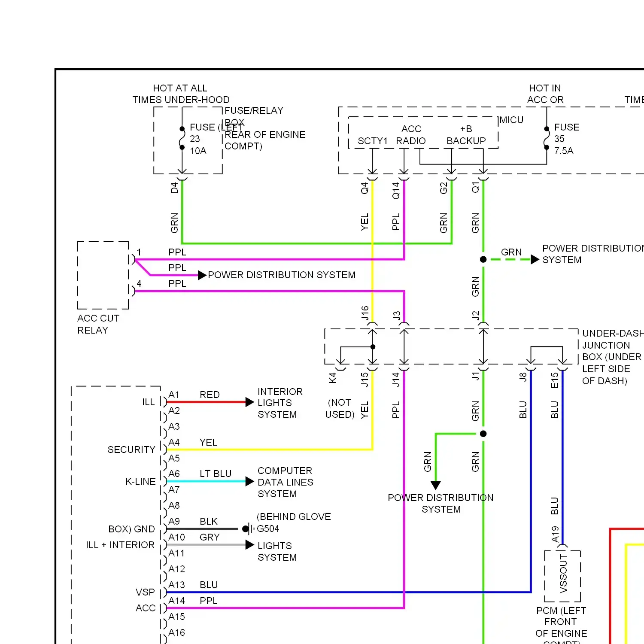Select the 'J15' junction pin label
The image size is (644, 644).
pyautogui.click(x=365, y=380)
